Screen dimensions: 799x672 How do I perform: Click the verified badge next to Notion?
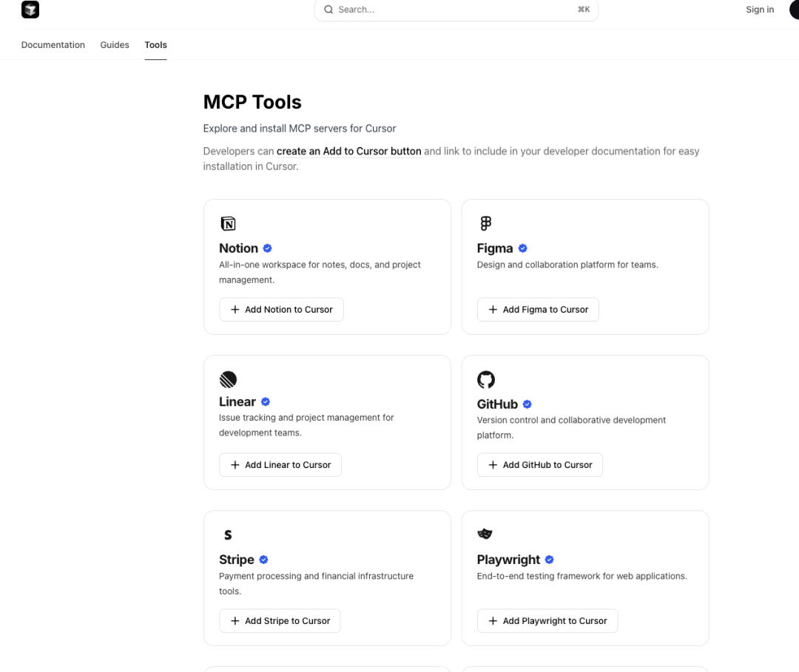268,248
